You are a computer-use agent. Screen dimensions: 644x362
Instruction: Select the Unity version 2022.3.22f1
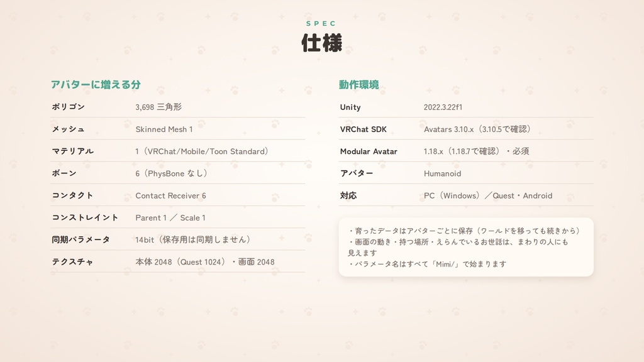pos(443,107)
